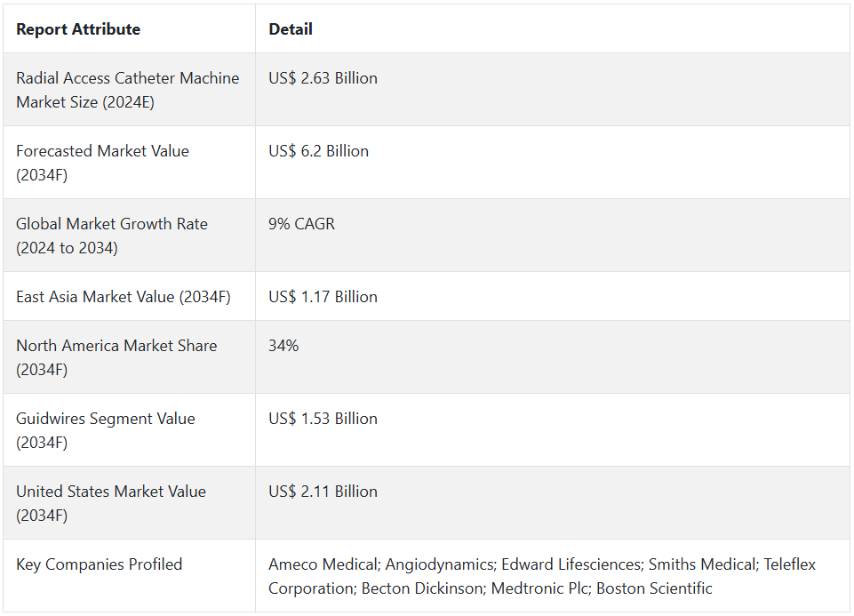Select the Guidwires Segment Value cell
Screen dimensions: 854x616
pos(106,430)
